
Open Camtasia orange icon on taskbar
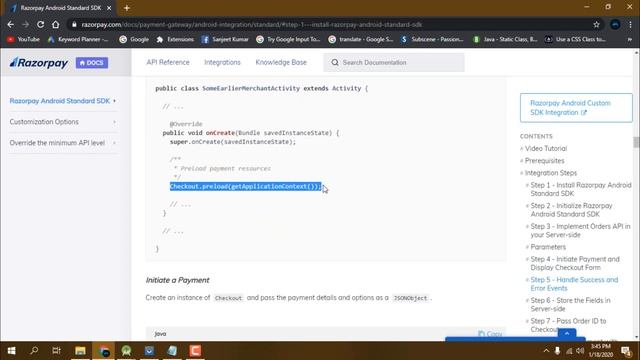point(195,351)
